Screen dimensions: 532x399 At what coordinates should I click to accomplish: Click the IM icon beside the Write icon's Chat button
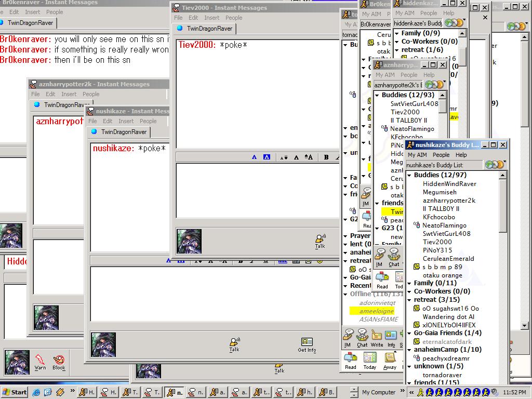[348, 338]
